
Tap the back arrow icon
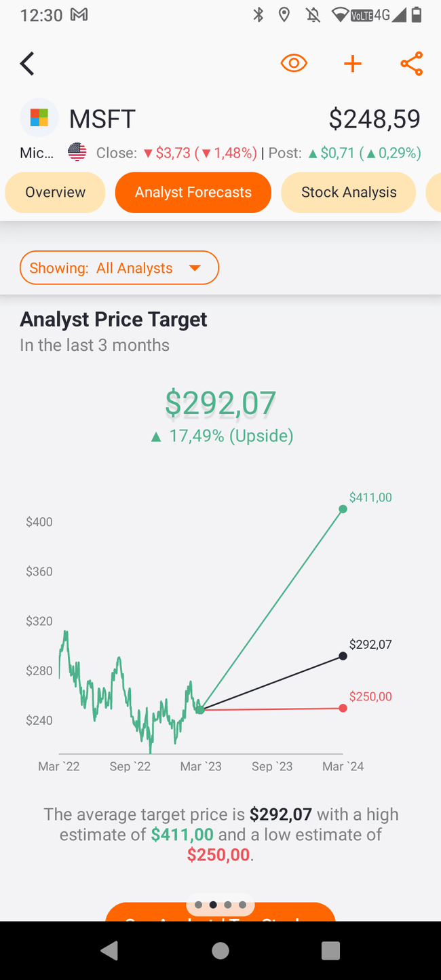[x=27, y=64]
